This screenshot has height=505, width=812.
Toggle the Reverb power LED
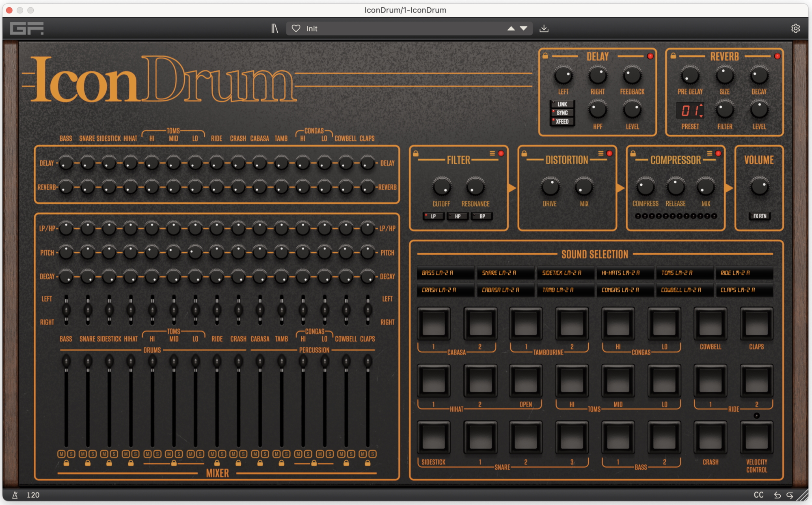[x=777, y=56]
